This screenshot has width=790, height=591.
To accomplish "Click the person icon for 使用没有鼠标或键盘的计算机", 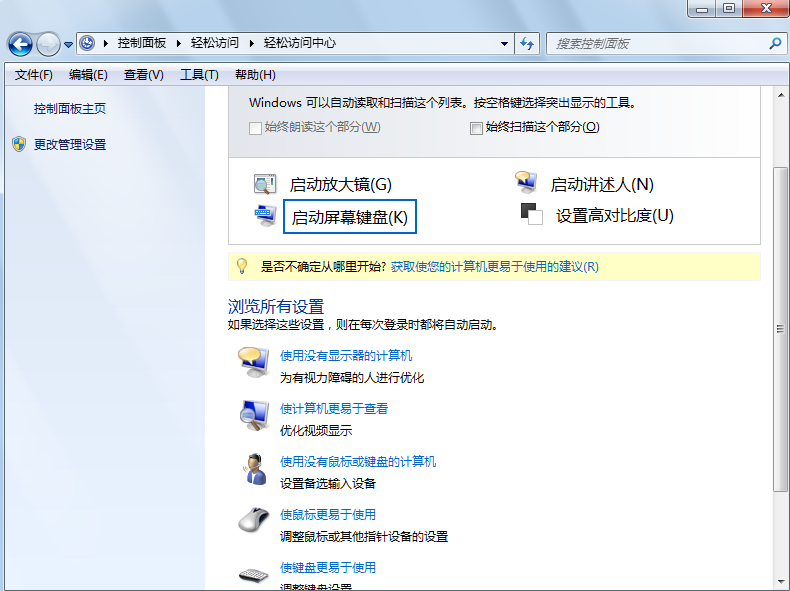I will (253, 468).
